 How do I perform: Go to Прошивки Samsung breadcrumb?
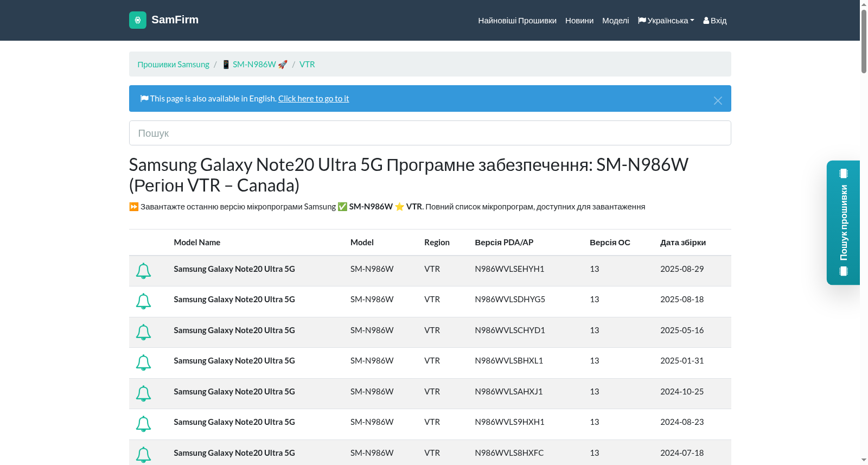pyautogui.click(x=173, y=65)
